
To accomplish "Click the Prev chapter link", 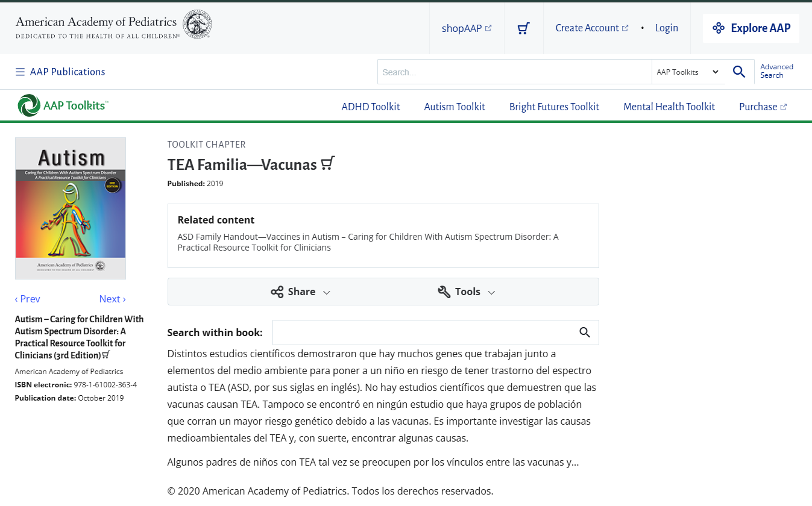I will tap(28, 299).
